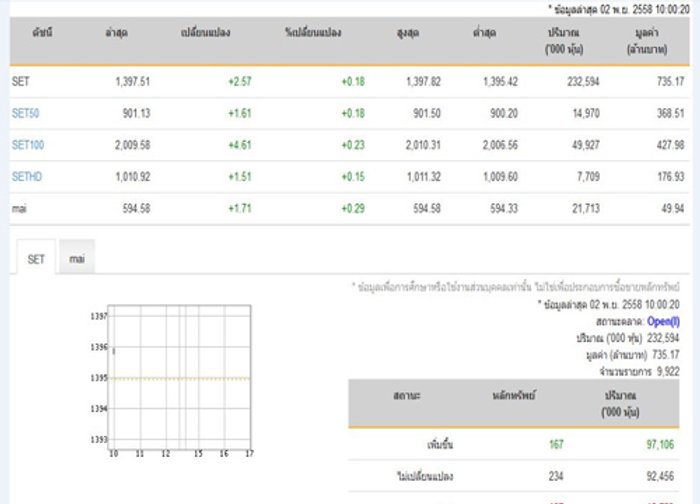Click the ดัชนี column header
The image size is (700, 504).
tap(42, 33)
